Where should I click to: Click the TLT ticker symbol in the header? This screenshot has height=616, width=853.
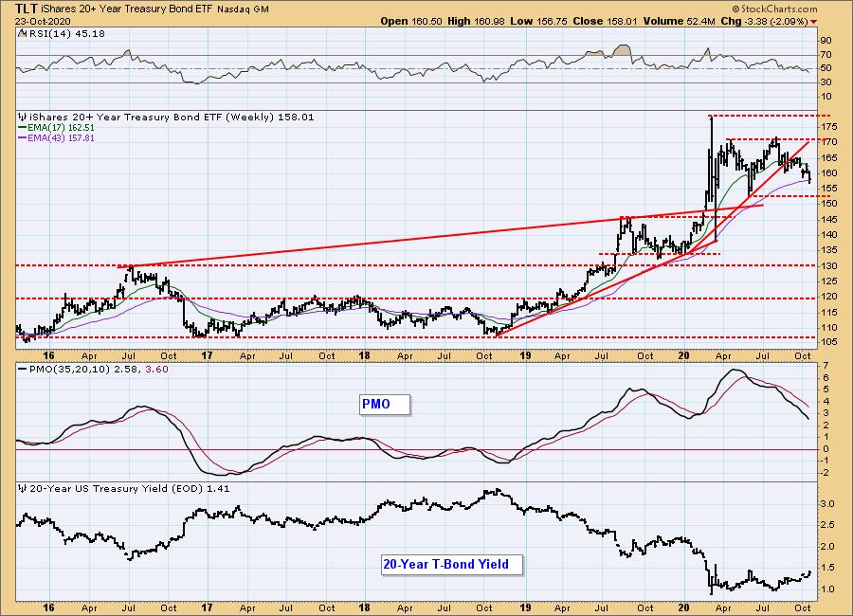click(x=27, y=9)
